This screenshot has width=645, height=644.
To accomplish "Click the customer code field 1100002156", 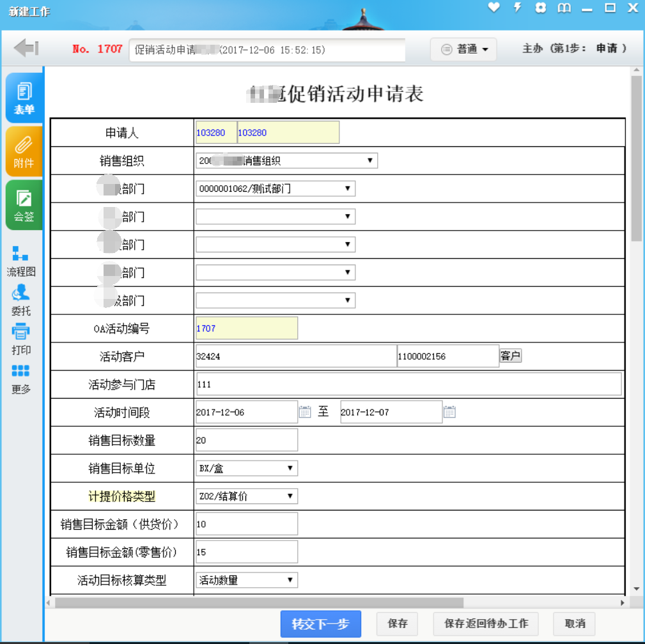I will [x=448, y=356].
